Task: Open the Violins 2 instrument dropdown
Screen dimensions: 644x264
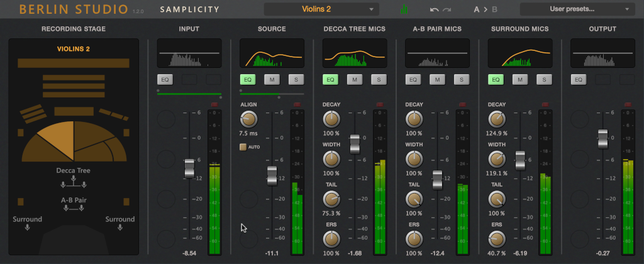Action: [321, 9]
